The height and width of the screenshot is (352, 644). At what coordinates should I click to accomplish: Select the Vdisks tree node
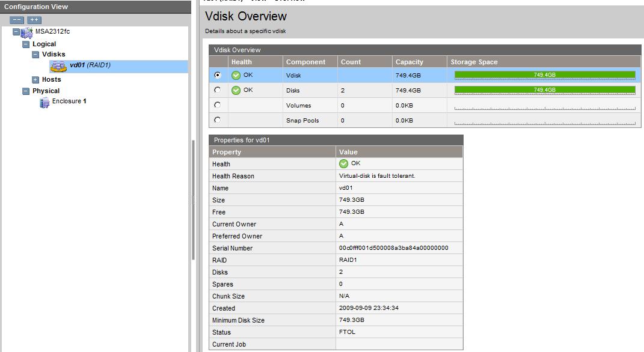click(54, 55)
